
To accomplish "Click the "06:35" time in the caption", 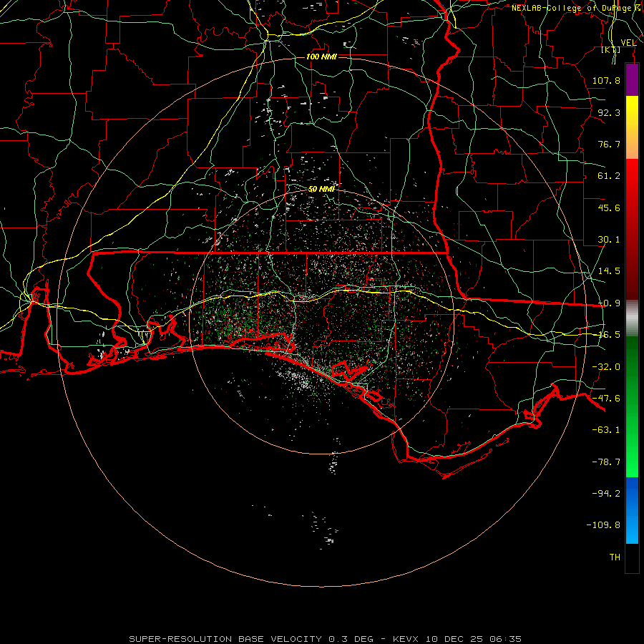I will click(506, 639).
